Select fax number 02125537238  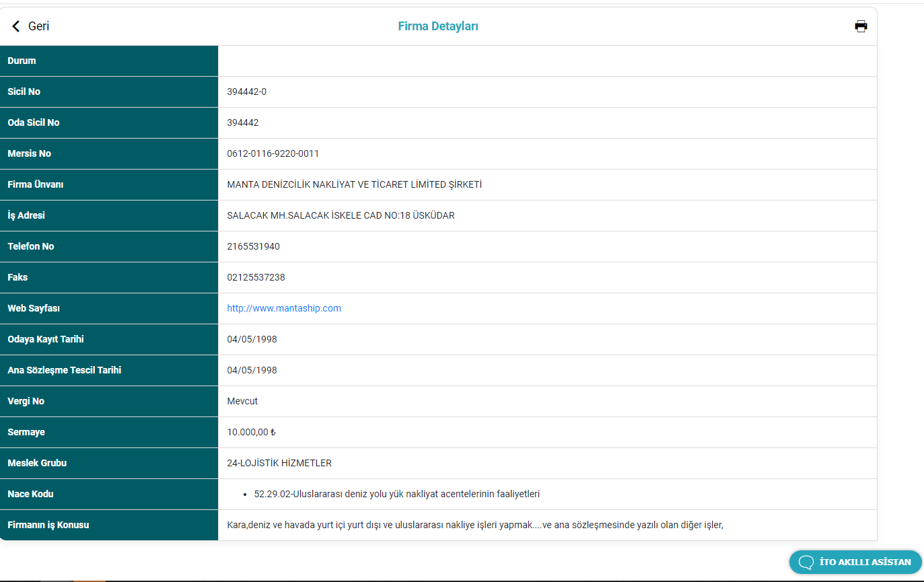pyautogui.click(x=256, y=277)
